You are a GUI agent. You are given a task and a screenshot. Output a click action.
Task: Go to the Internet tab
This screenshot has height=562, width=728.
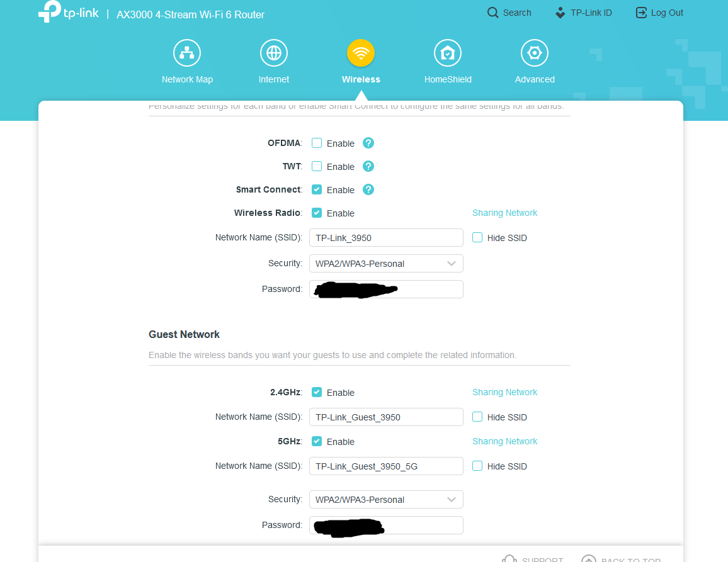[274, 79]
